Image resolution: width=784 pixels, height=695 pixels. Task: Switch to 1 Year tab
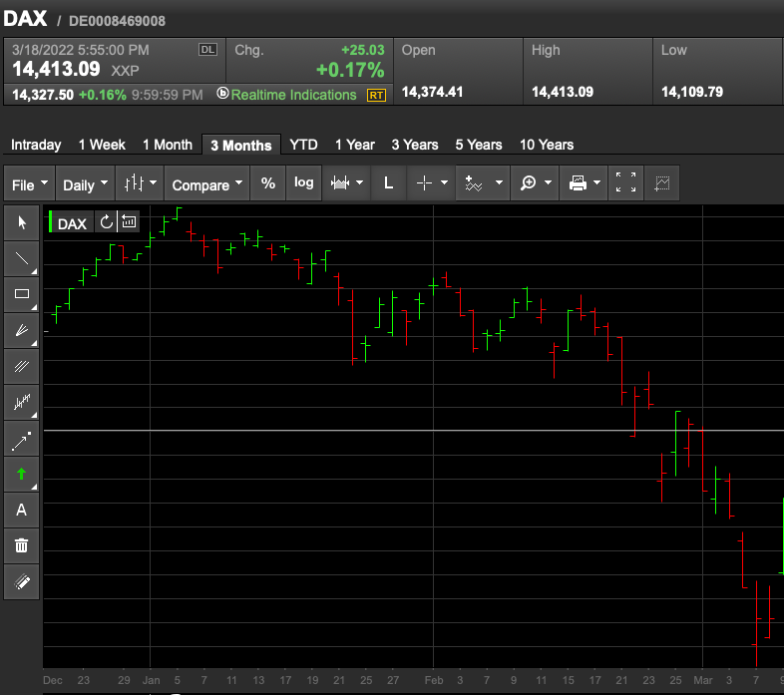click(x=355, y=145)
